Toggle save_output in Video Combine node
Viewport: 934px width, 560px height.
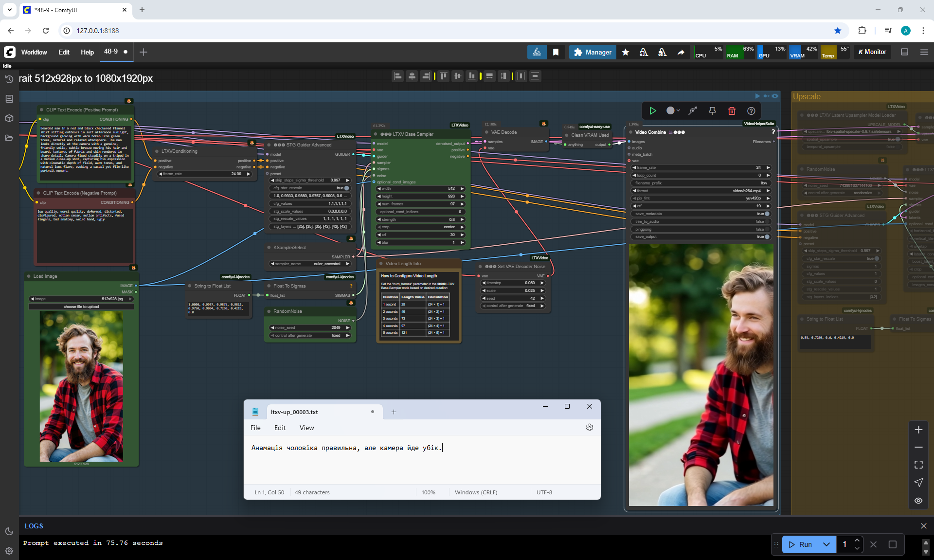tap(767, 237)
